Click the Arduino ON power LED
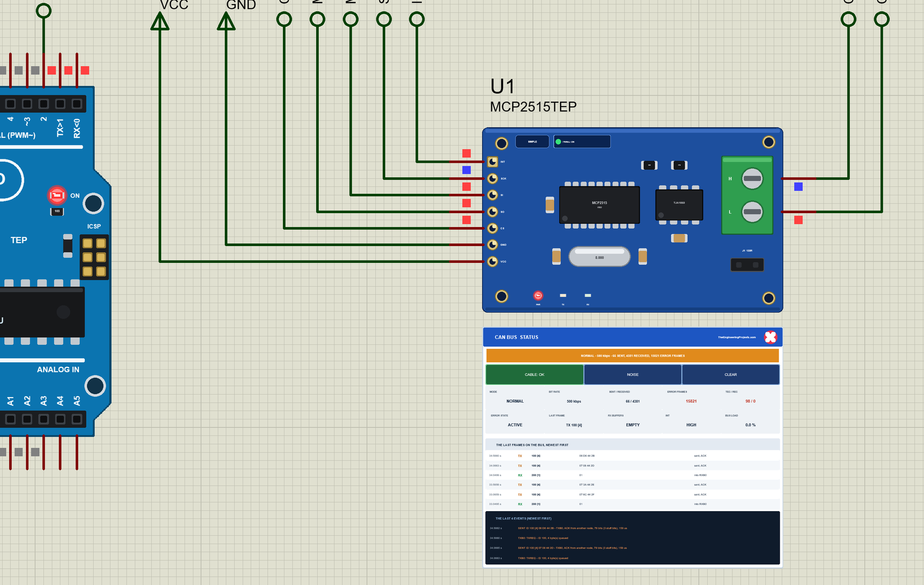The width and height of the screenshot is (924, 585). coord(57,196)
